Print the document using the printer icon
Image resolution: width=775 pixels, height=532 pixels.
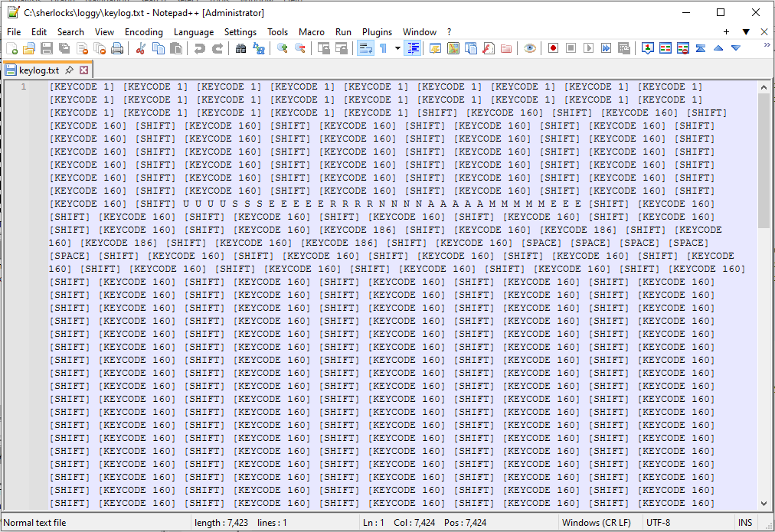coord(117,48)
